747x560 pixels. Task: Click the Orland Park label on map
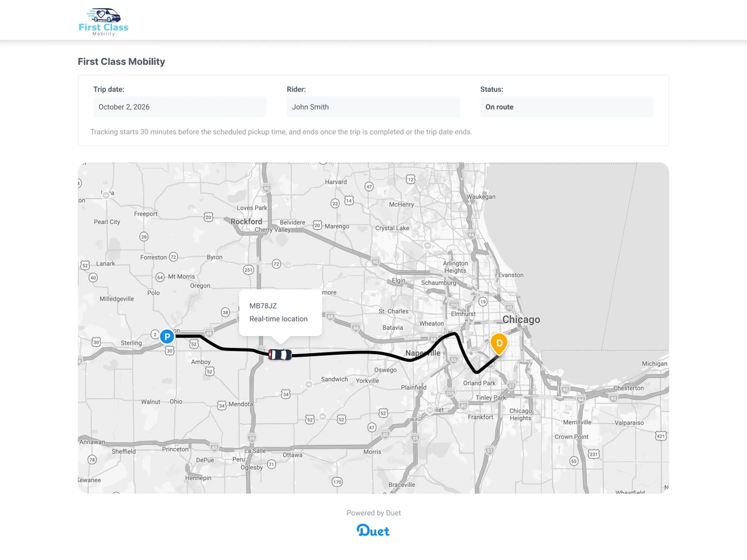click(479, 383)
